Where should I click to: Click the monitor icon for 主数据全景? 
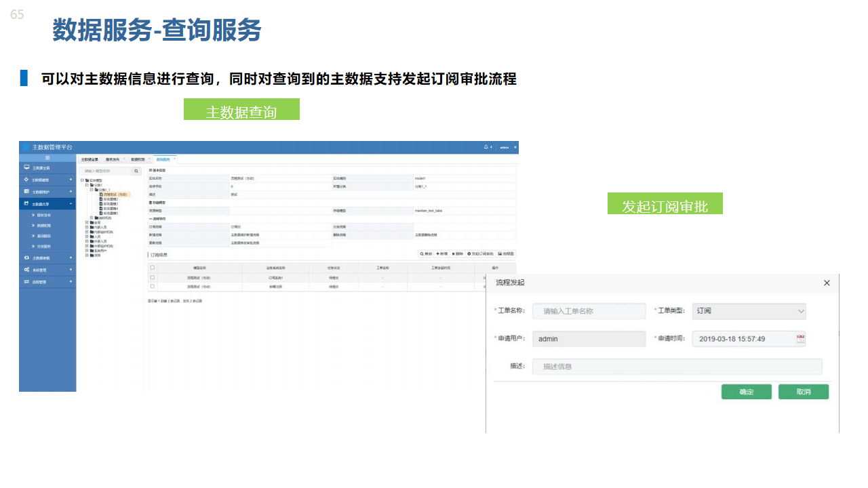point(26,167)
